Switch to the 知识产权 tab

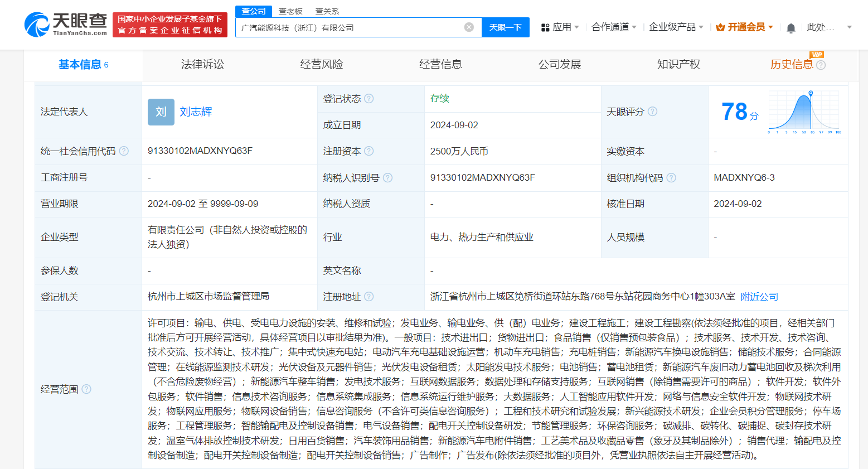click(x=679, y=64)
